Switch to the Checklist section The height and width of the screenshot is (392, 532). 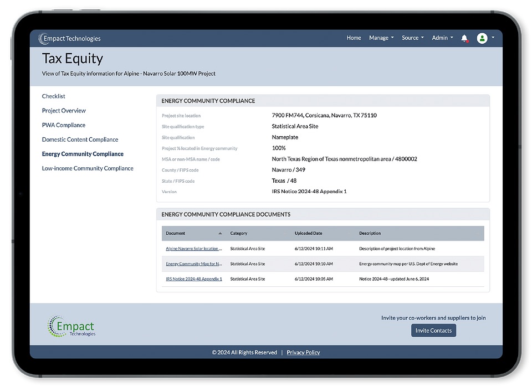click(53, 96)
